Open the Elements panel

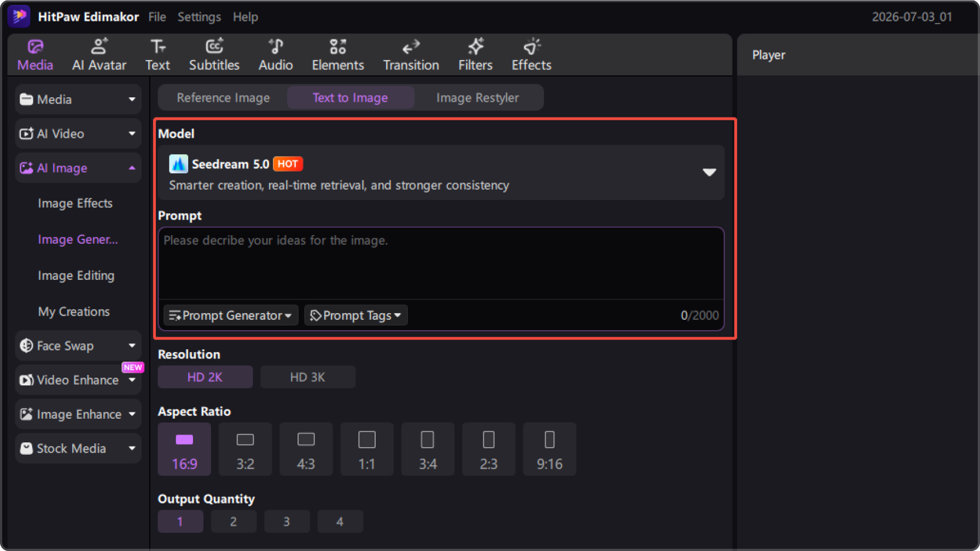pyautogui.click(x=337, y=55)
